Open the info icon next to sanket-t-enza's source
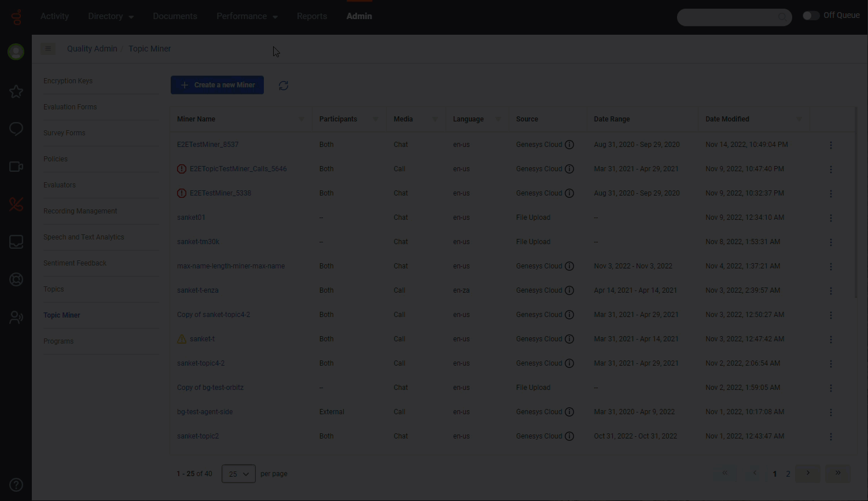 (x=569, y=290)
